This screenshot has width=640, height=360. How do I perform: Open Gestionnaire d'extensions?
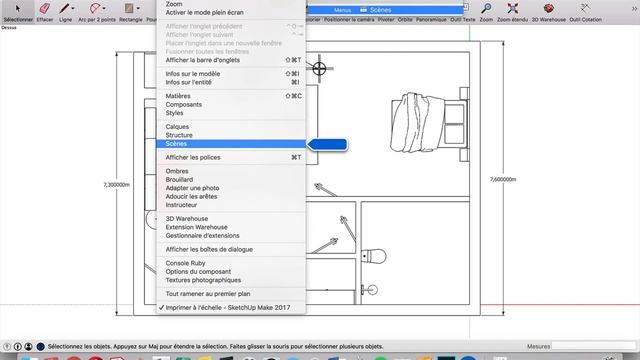[231, 236]
